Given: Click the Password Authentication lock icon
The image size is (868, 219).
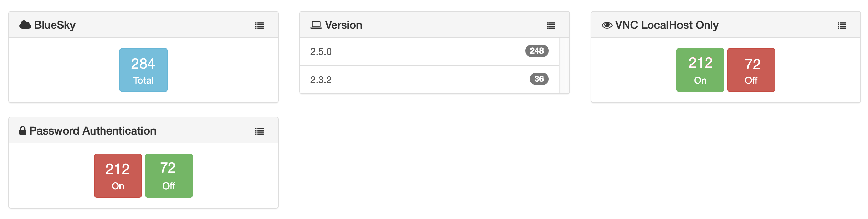Looking at the screenshot, I should tap(23, 130).
